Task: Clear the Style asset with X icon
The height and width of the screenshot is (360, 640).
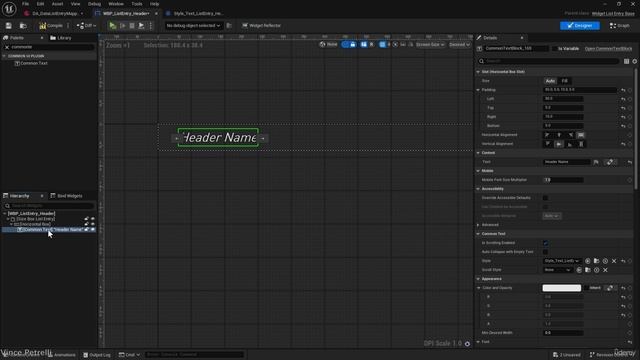Action: pyautogui.click(x=614, y=261)
